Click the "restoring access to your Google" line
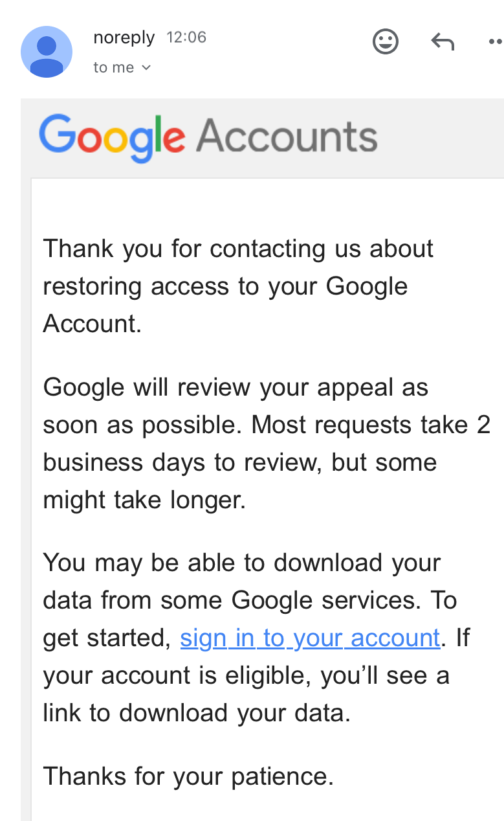Screen dimensions: 504x821 click(225, 286)
